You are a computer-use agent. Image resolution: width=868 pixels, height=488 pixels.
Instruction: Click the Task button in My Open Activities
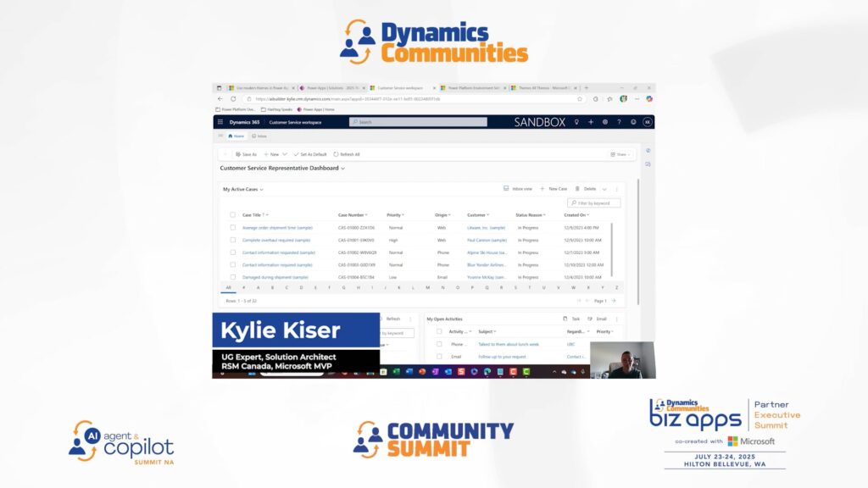[x=571, y=319]
